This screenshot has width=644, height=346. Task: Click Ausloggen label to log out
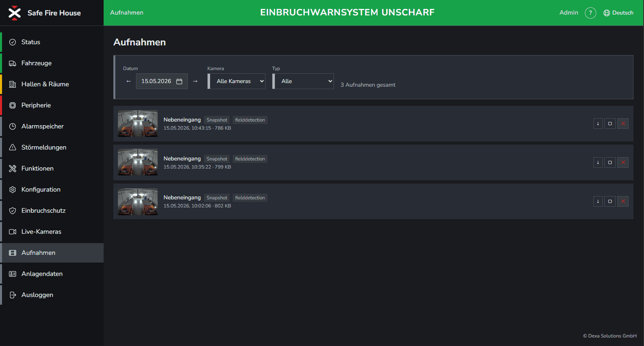[x=37, y=295]
